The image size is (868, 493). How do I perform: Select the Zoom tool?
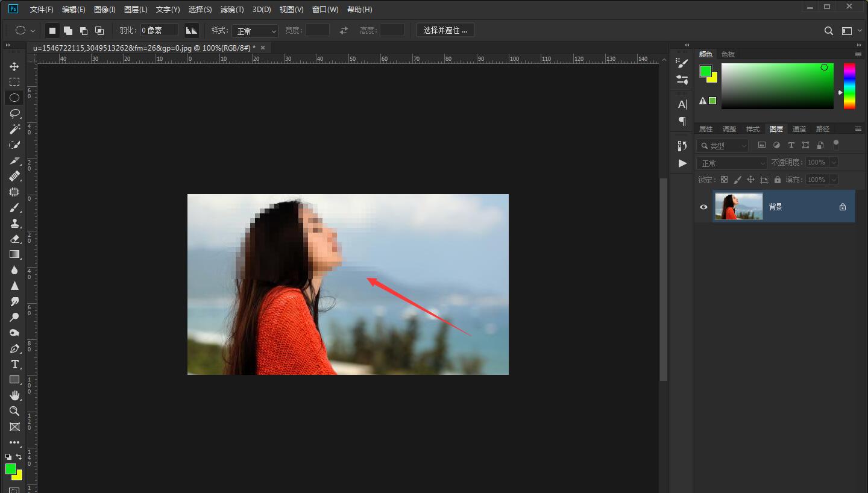[x=14, y=411]
